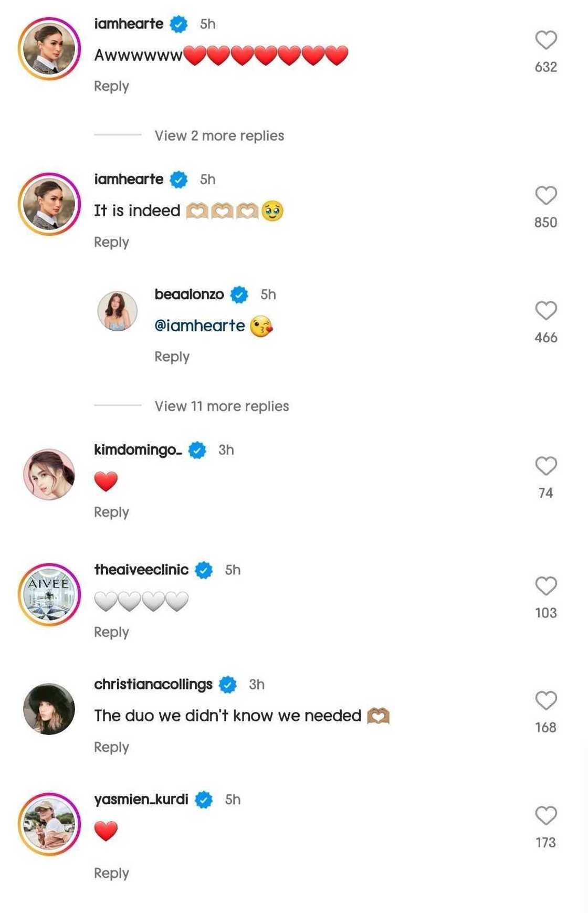This screenshot has width=588, height=913.
Task: Open christianacollings profile avatar
Action: click(49, 709)
